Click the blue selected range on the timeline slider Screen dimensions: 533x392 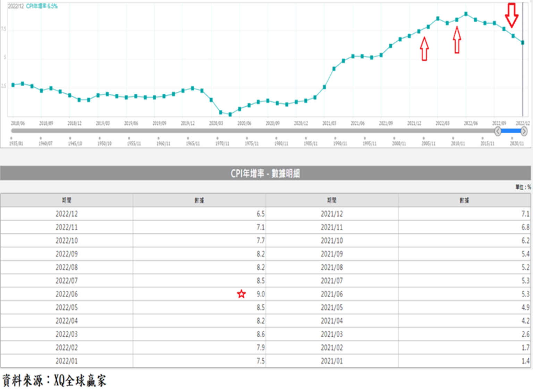click(x=511, y=131)
